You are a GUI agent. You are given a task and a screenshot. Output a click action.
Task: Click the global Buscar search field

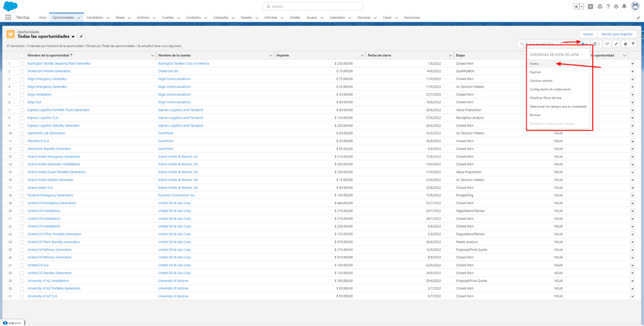point(313,6)
